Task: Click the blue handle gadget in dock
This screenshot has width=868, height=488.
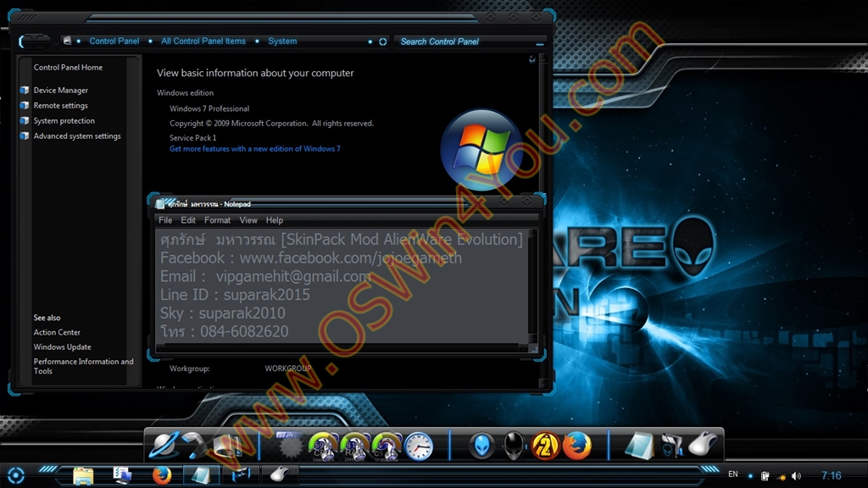Action: coord(195,445)
